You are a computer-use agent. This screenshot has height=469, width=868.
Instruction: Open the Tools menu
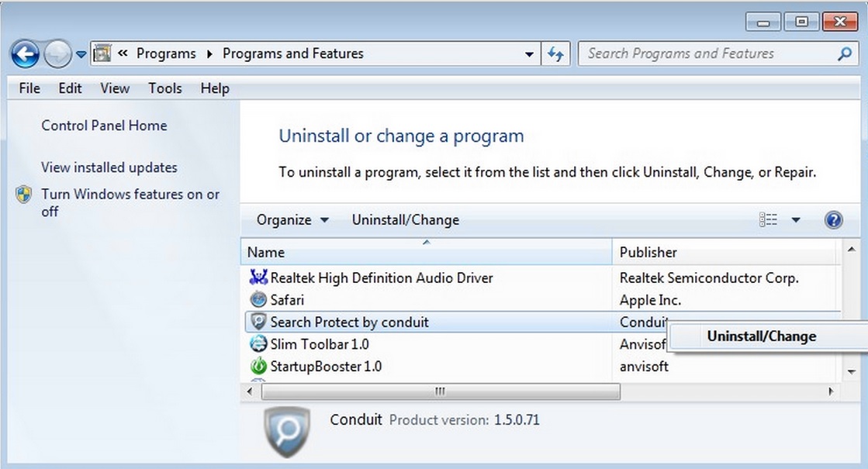pos(165,88)
